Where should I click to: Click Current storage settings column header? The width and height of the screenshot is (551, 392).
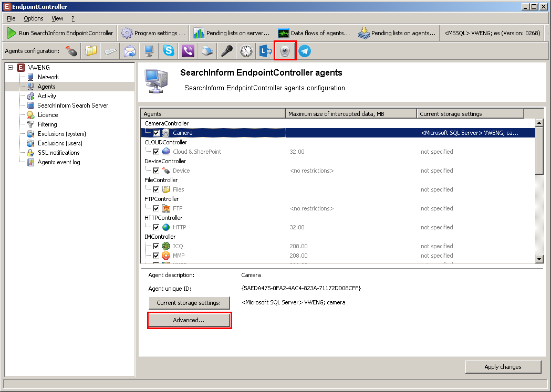470,114
